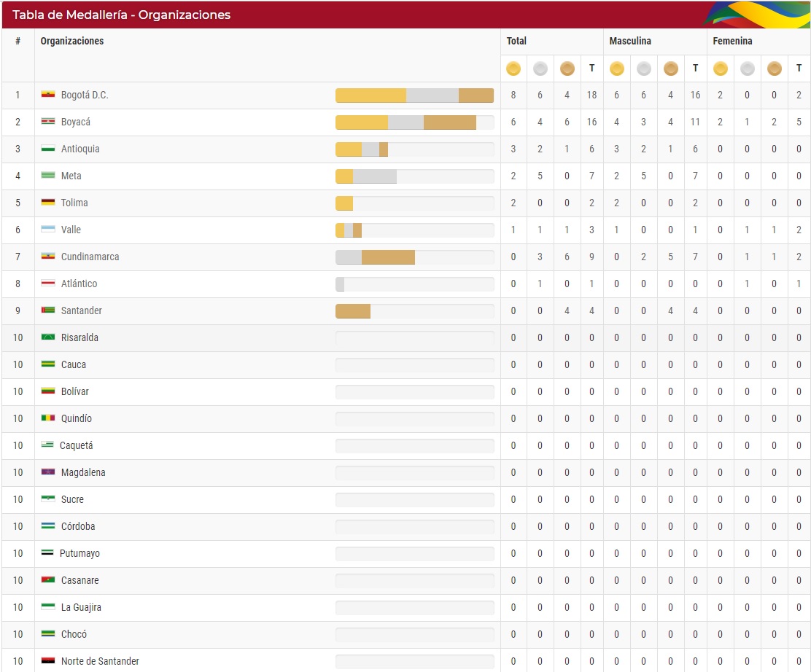Click the Femenina column group header
The image size is (811, 672).
click(x=732, y=42)
